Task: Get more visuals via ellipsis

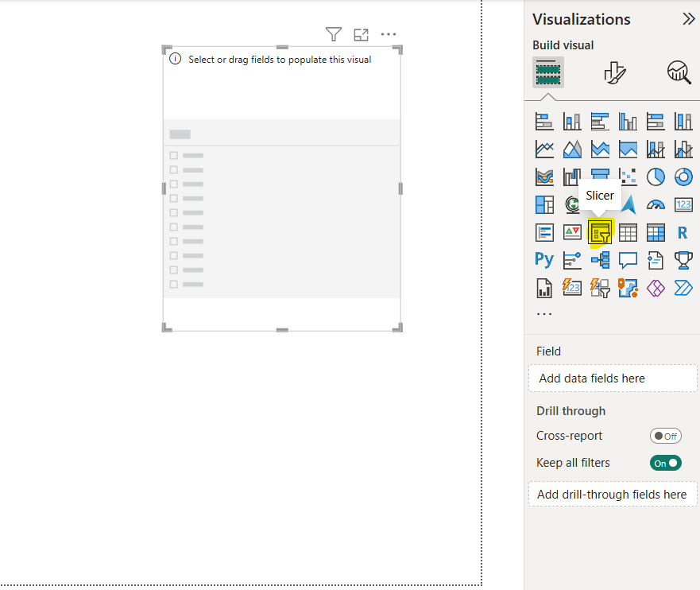Action: [544, 313]
